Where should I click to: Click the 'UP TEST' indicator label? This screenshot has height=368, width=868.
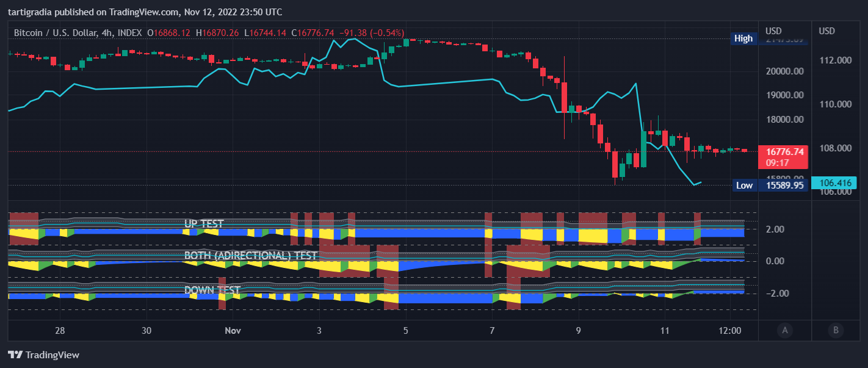tap(204, 224)
